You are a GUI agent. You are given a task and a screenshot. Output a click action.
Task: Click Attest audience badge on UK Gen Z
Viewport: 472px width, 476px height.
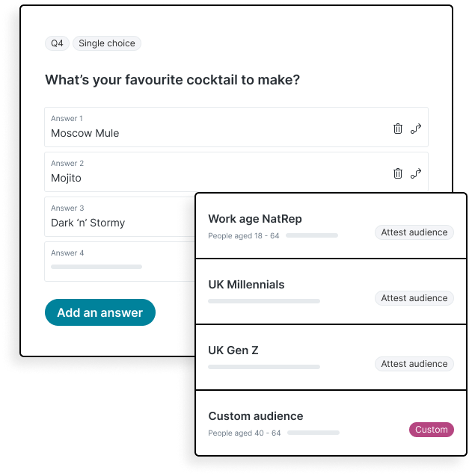pyautogui.click(x=414, y=364)
